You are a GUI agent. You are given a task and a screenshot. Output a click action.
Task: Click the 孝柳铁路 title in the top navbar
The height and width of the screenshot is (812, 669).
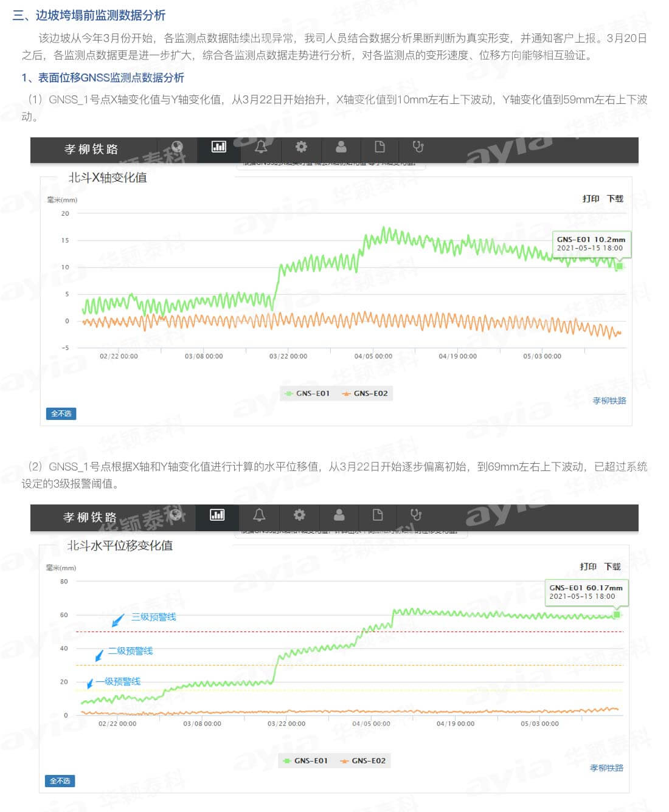coord(91,149)
